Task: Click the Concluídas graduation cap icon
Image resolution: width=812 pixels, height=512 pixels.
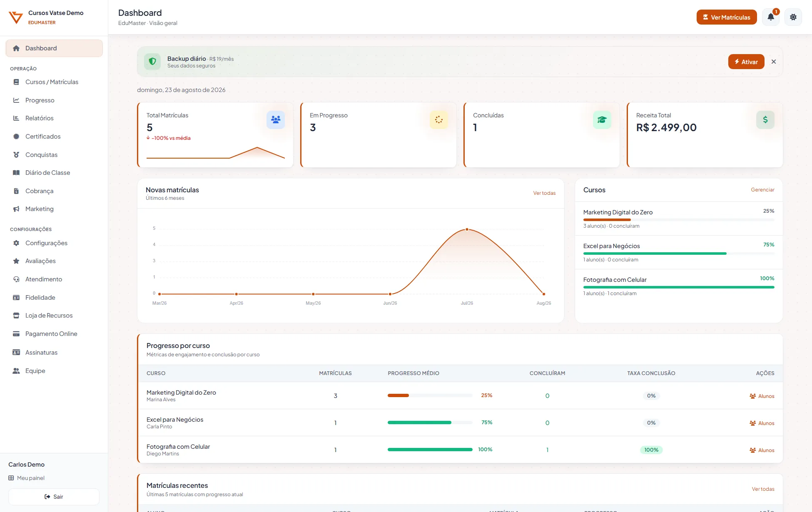Action: [602, 120]
